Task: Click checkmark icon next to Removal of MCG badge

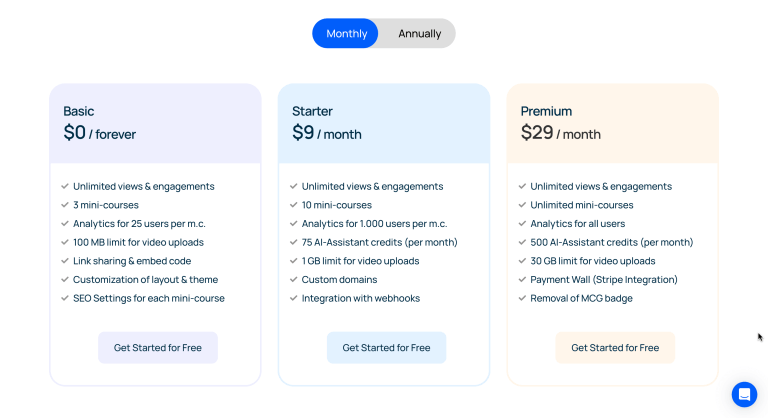Action: coord(522,298)
